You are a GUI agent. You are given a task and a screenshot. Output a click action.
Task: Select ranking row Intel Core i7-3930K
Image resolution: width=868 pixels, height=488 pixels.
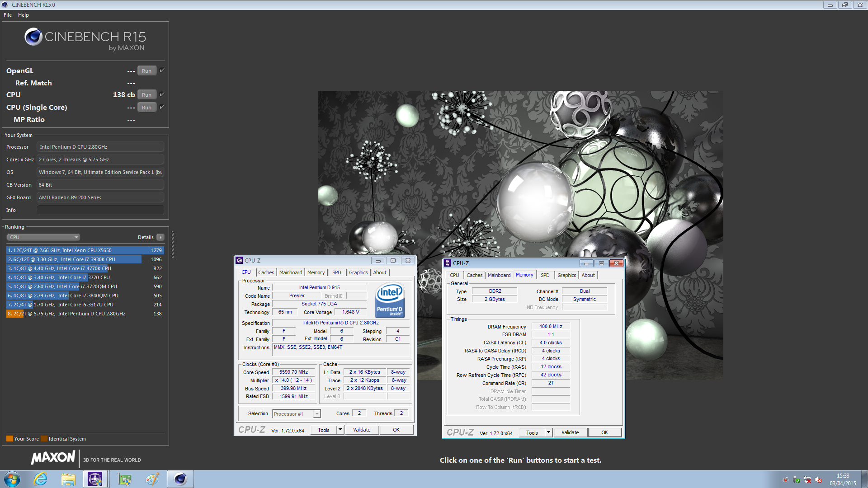click(x=85, y=259)
